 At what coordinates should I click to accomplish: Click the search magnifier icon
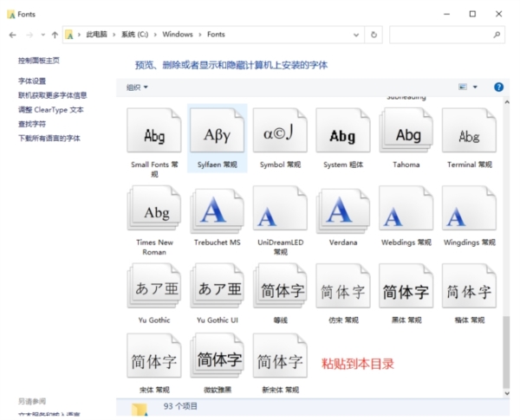(x=497, y=35)
